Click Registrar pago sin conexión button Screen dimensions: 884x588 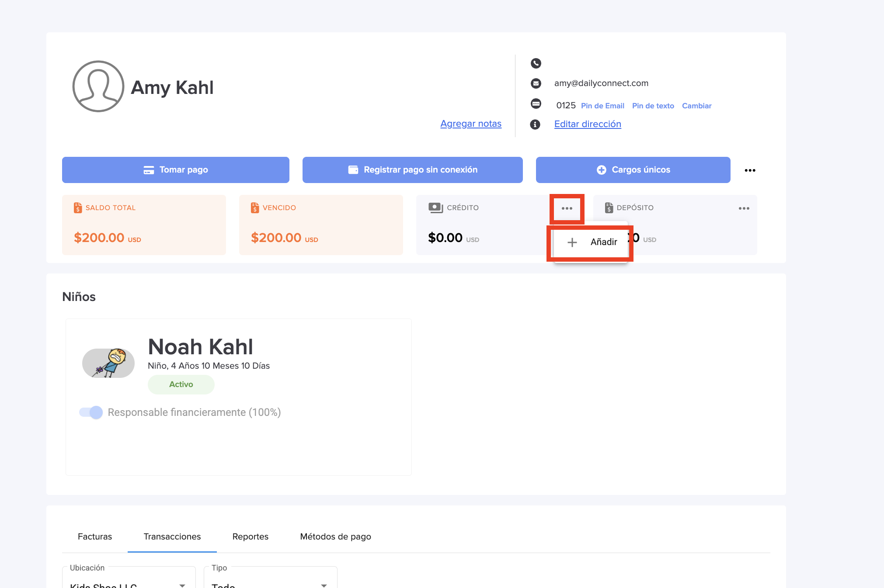(412, 170)
